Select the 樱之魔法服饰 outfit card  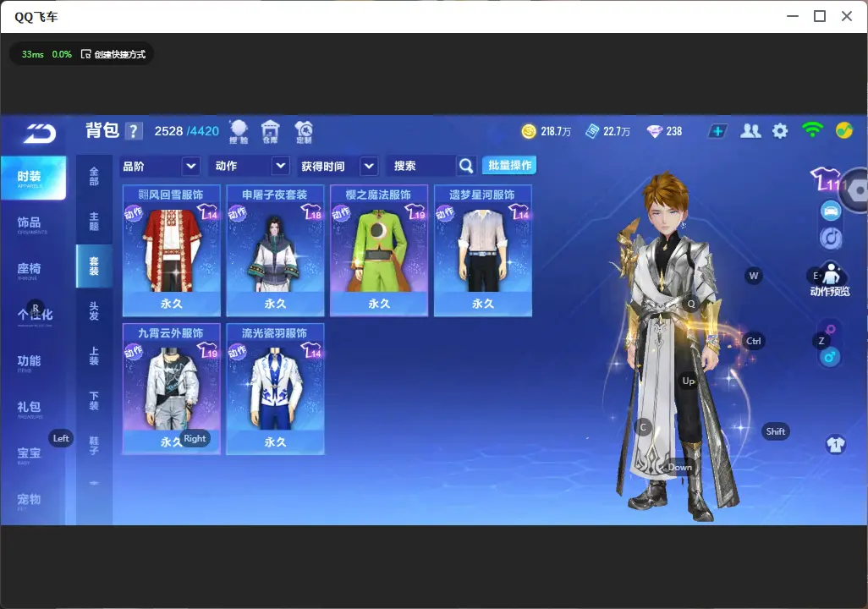click(x=379, y=250)
